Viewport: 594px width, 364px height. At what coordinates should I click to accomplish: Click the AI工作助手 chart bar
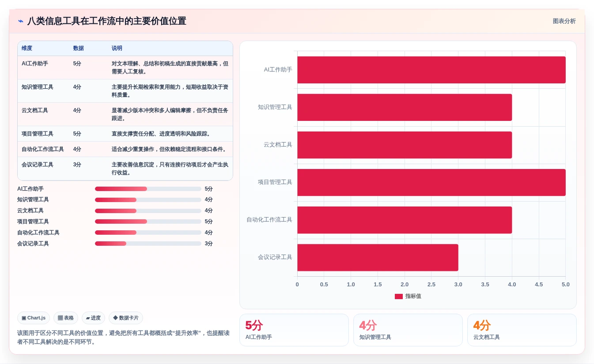pos(431,70)
